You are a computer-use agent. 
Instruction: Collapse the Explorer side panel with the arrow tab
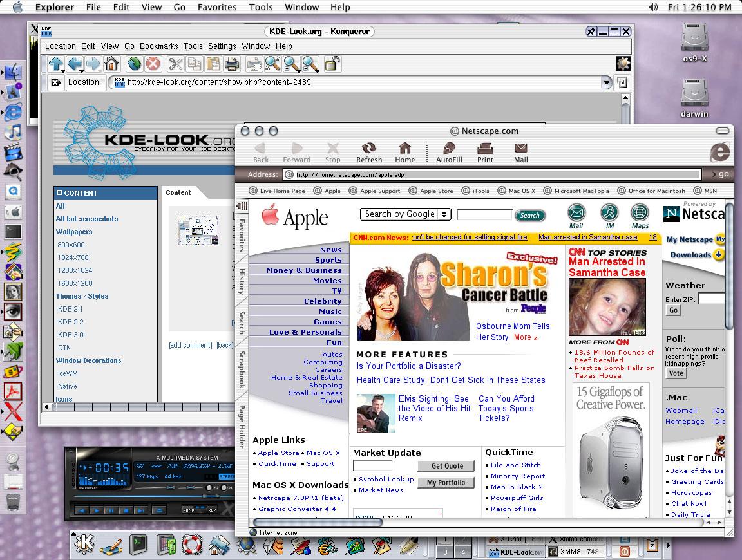point(242,206)
